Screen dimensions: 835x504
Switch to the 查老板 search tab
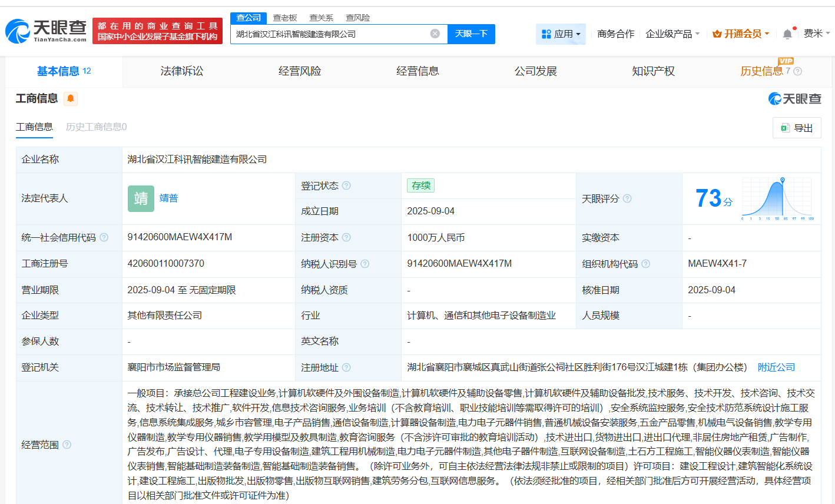[x=284, y=18]
